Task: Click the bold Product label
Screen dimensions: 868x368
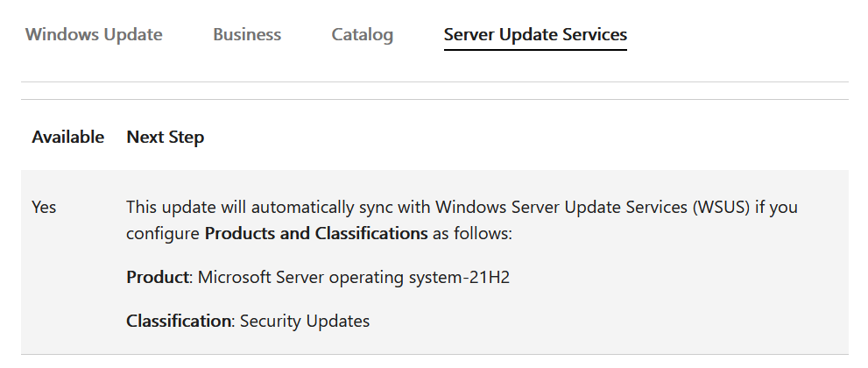Action: pyautogui.click(x=158, y=278)
